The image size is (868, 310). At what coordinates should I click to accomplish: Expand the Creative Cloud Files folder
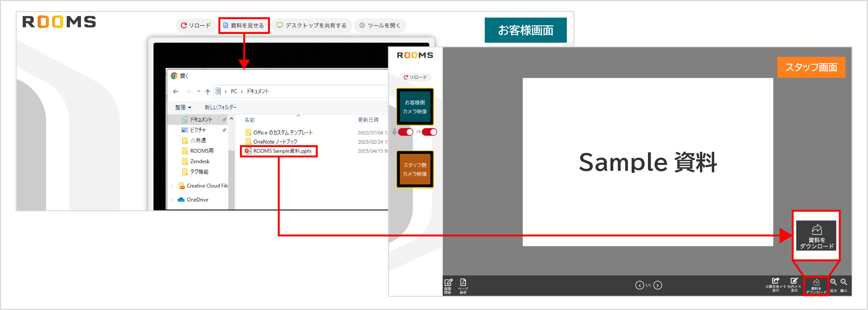click(x=173, y=186)
